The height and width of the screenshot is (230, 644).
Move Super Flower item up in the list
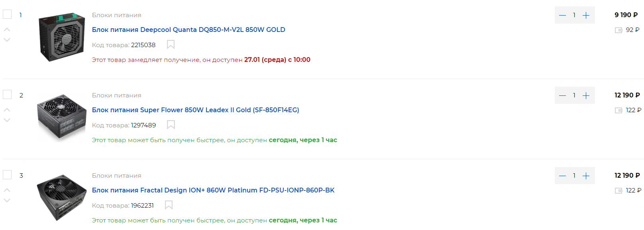(7, 109)
